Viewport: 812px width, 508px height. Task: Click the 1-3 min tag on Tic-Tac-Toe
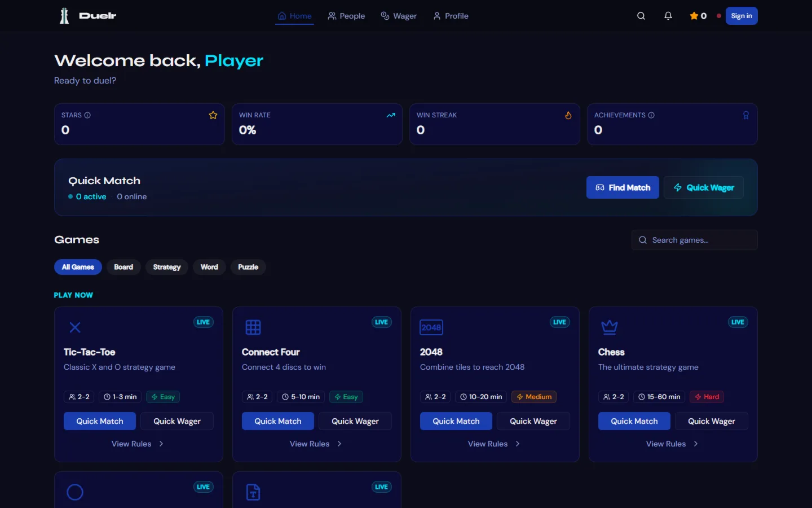pyautogui.click(x=120, y=397)
